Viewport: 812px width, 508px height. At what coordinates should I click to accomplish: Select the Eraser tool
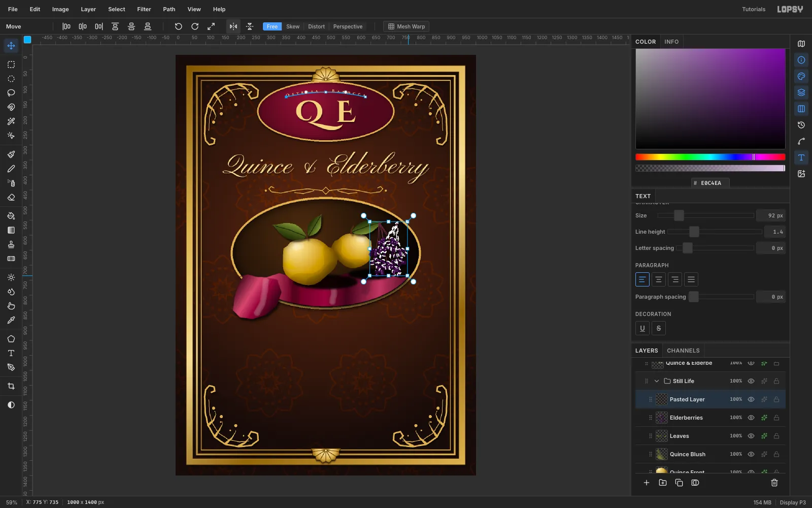(x=11, y=197)
